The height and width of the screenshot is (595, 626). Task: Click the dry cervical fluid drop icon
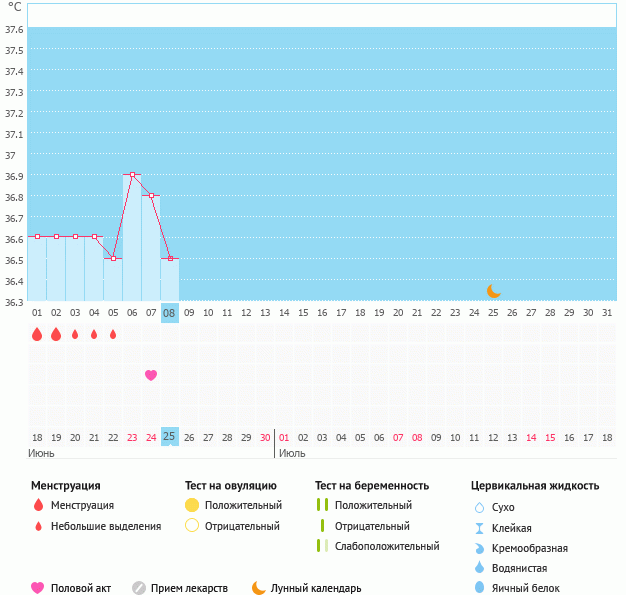[479, 507]
